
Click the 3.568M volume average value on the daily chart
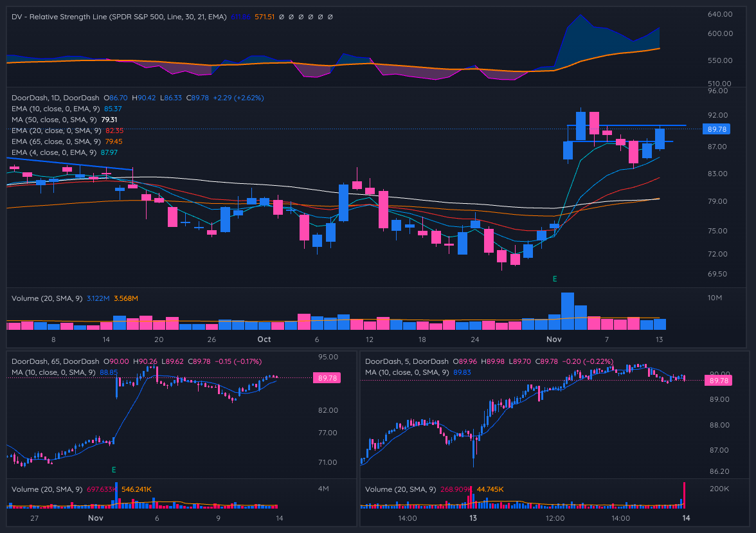tap(126, 298)
